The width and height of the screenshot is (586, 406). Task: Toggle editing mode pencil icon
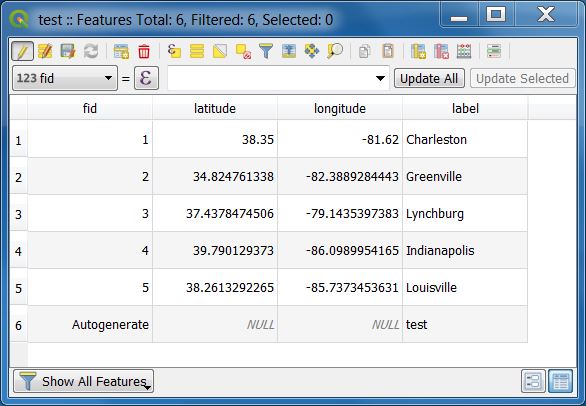(22, 51)
